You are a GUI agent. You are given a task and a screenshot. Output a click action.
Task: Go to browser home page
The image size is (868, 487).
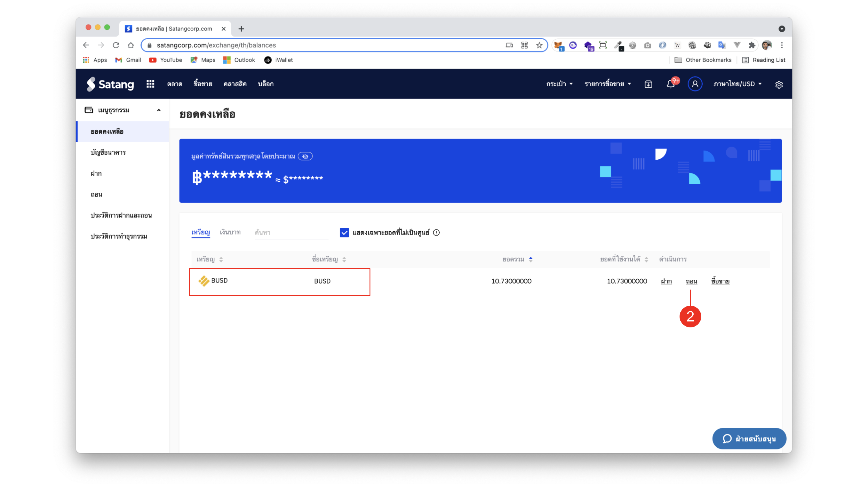point(131,45)
